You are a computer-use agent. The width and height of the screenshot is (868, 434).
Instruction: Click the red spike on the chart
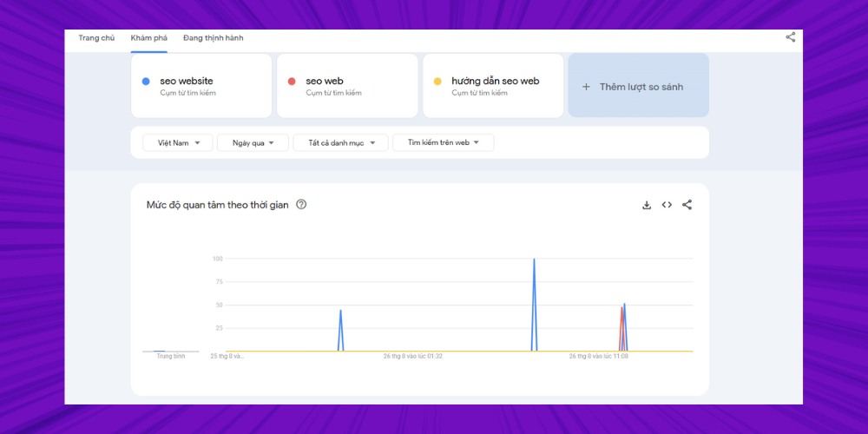coord(621,329)
